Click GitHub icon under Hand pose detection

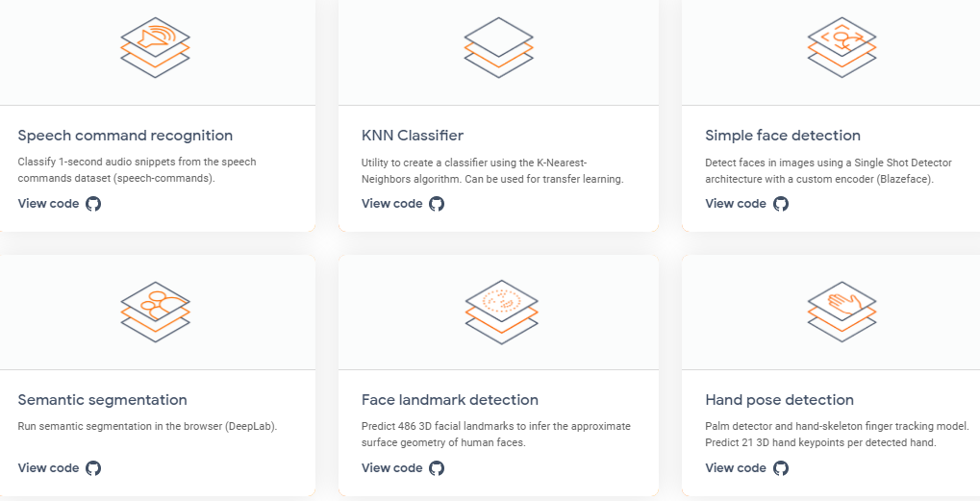pos(781,468)
